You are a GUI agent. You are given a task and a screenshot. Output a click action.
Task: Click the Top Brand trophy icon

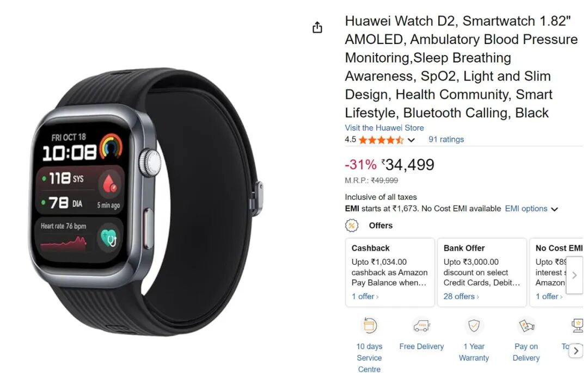click(x=578, y=325)
